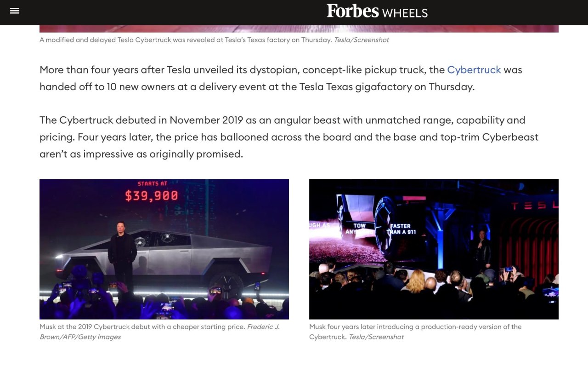Image resolution: width=588 pixels, height=372 pixels.
Task: Open the Cybertruck hyperlink in the article
Action: point(474,70)
